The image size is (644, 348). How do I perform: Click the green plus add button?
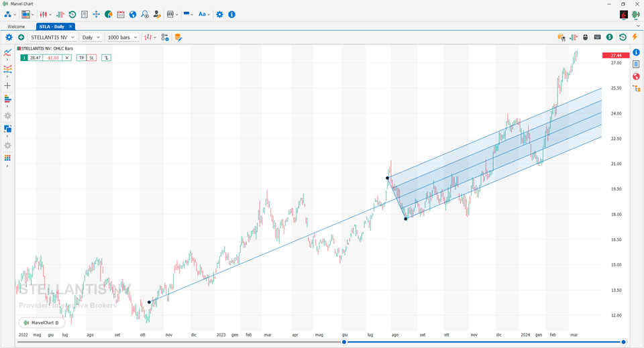(x=21, y=38)
